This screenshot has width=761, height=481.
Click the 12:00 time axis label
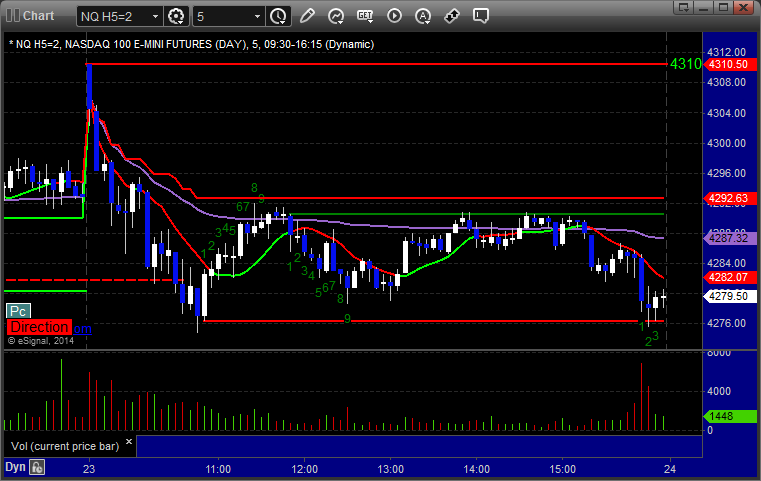304,469
